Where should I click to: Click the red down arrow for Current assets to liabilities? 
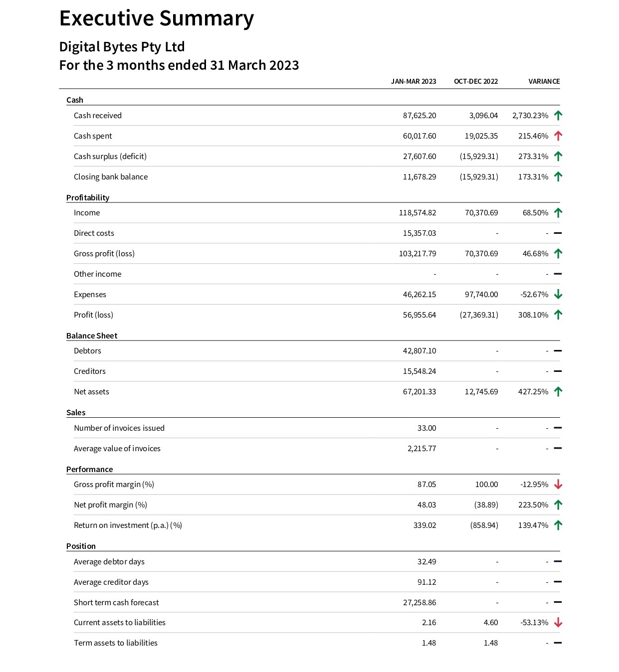tap(558, 622)
